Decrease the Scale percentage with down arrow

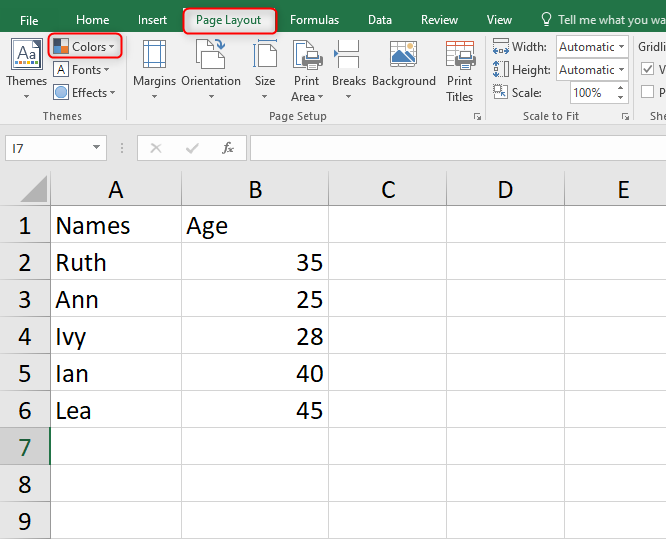tap(621, 97)
